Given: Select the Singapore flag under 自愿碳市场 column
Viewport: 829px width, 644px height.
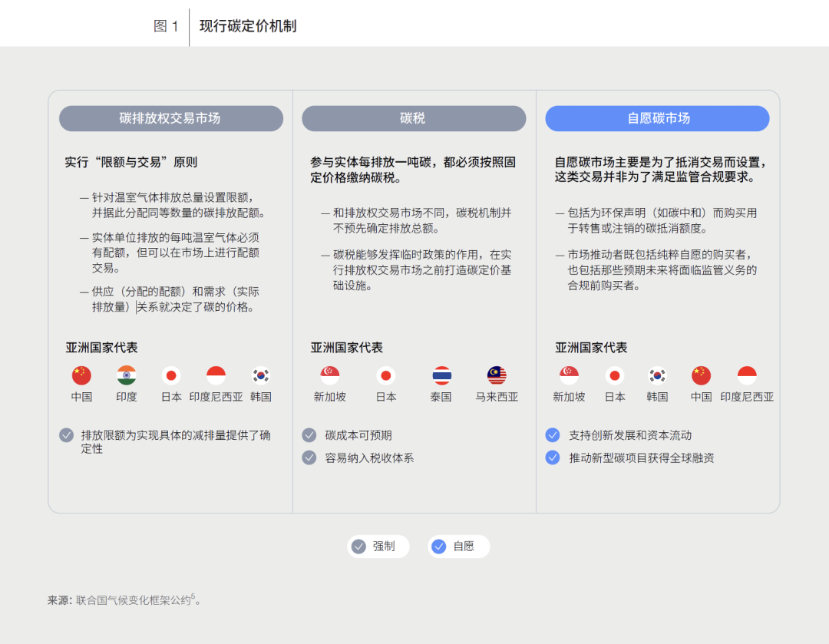Looking at the screenshot, I should [x=569, y=375].
